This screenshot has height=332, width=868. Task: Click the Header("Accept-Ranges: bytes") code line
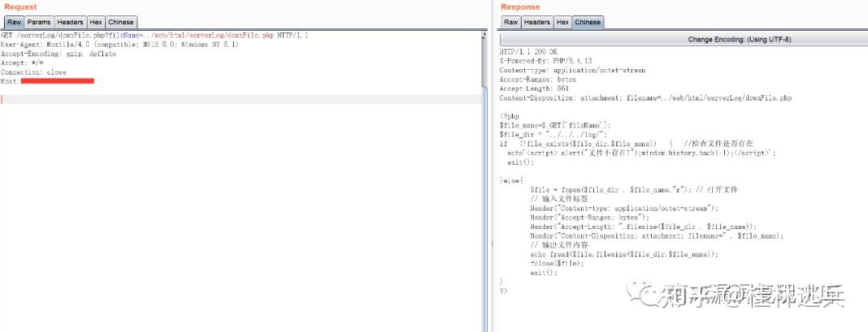click(590, 218)
